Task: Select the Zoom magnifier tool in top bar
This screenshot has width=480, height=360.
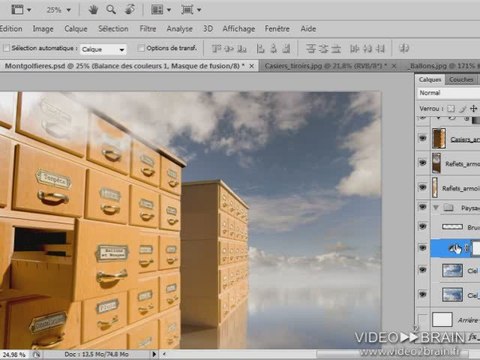Action: click(x=111, y=10)
